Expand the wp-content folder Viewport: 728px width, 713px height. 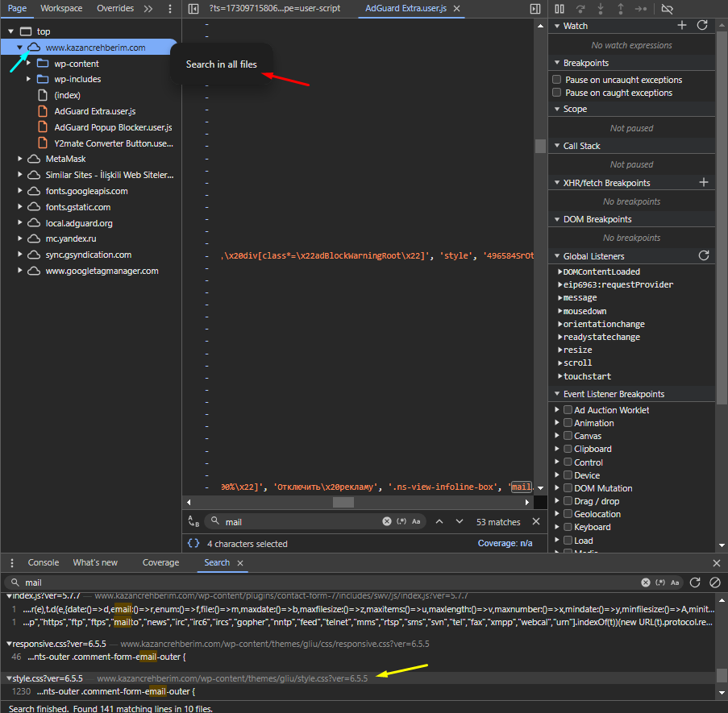click(x=28, y=63)
